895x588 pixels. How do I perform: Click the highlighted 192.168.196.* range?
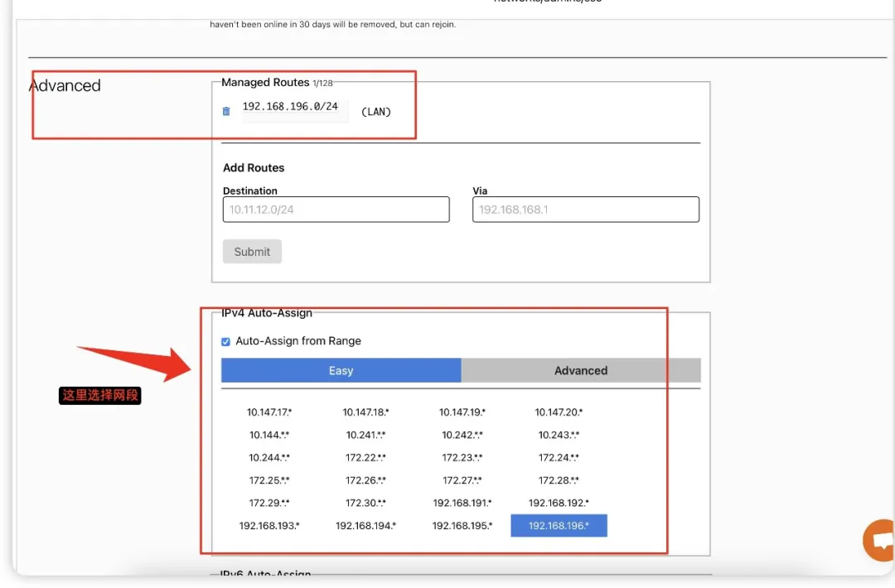pos(559,526)
